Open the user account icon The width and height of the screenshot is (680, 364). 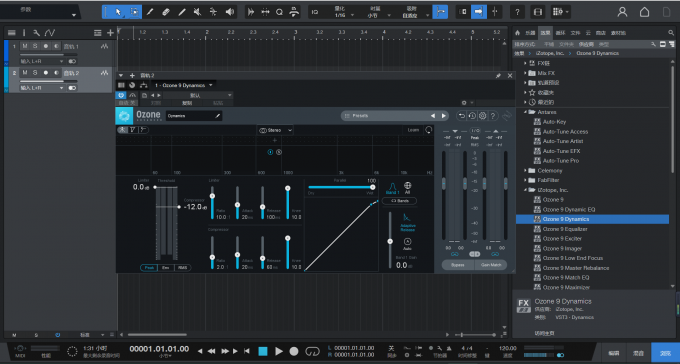[622, 12]
